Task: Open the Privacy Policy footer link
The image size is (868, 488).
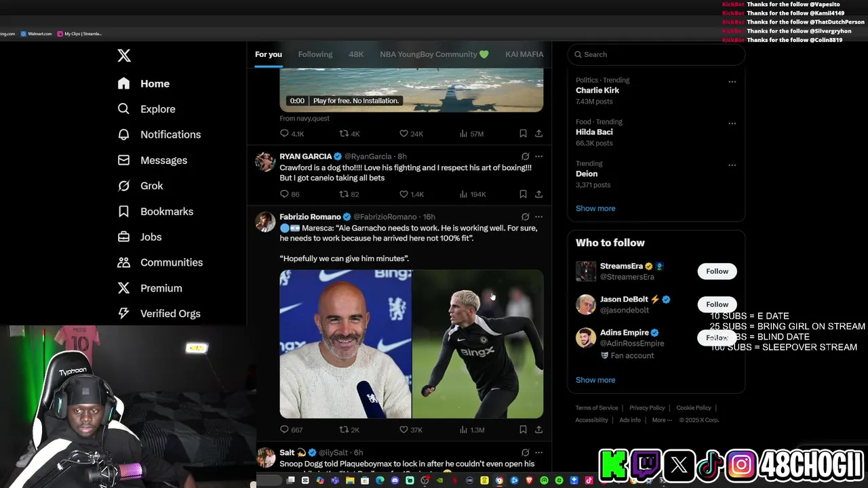Action: (647, 408)
